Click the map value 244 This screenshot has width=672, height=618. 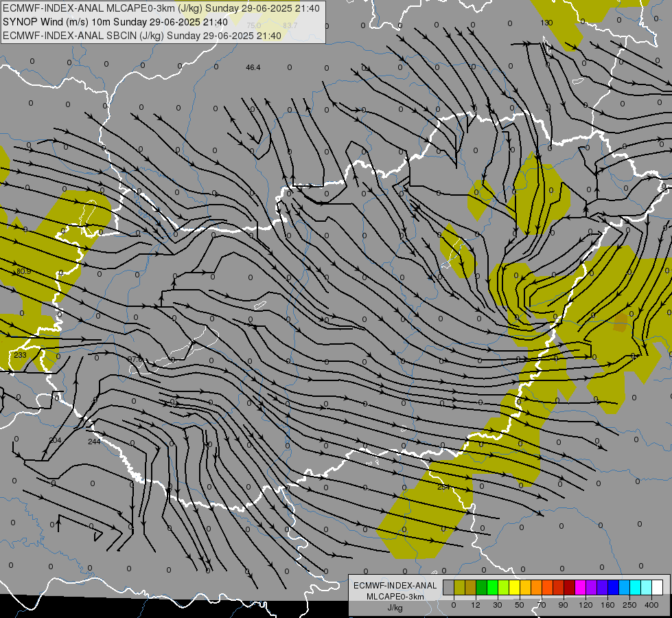point(94,442)
